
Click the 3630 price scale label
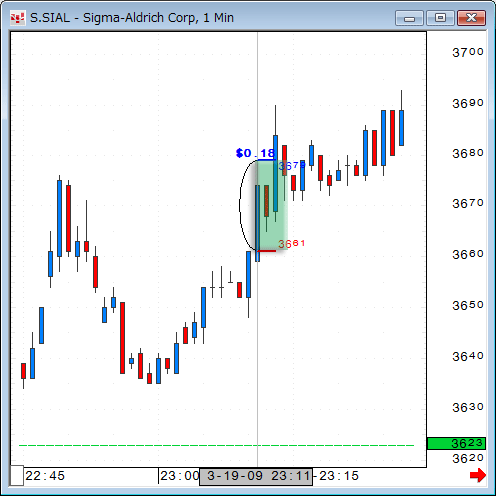click(468, 407)
